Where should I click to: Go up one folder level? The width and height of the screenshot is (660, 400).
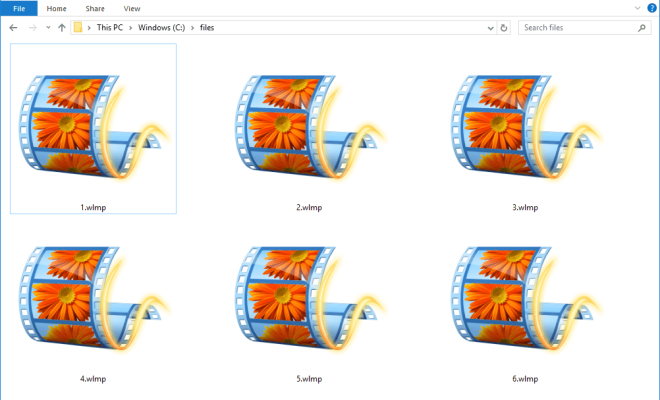tap(62, 28)
